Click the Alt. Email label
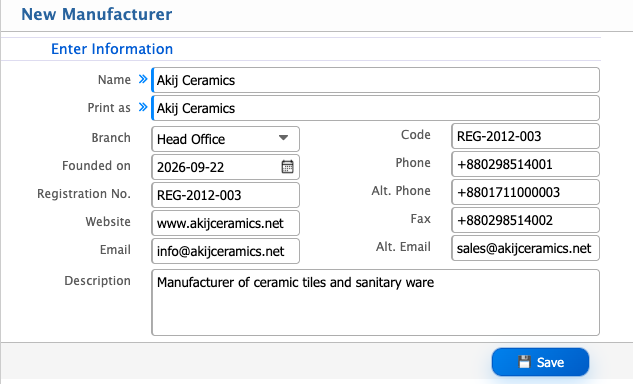 [403, 247]
